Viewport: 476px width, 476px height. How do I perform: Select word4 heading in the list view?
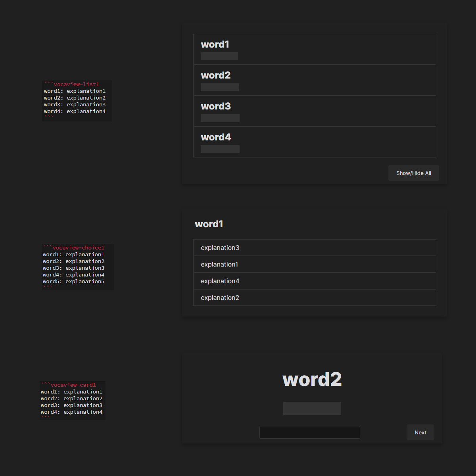pos(216,137)
